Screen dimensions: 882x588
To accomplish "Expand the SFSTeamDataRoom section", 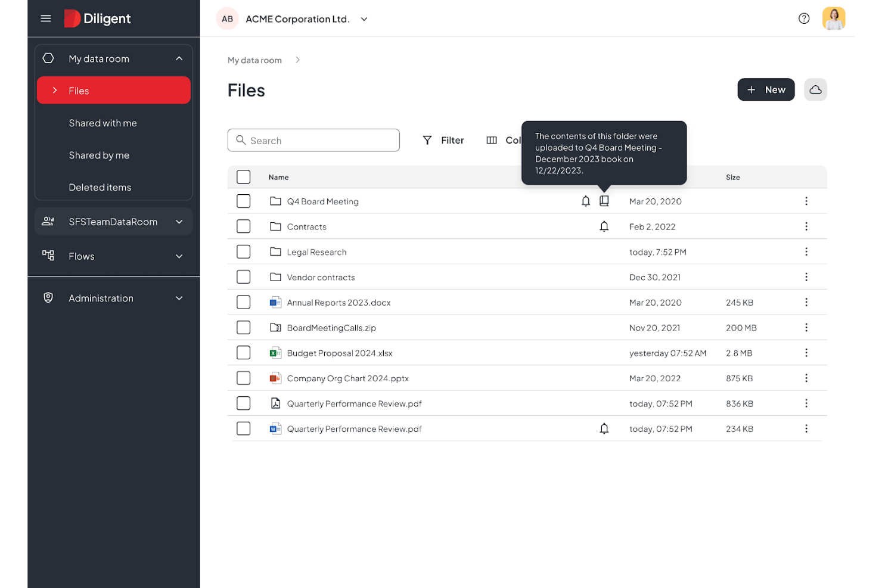I will click(179, 221).
